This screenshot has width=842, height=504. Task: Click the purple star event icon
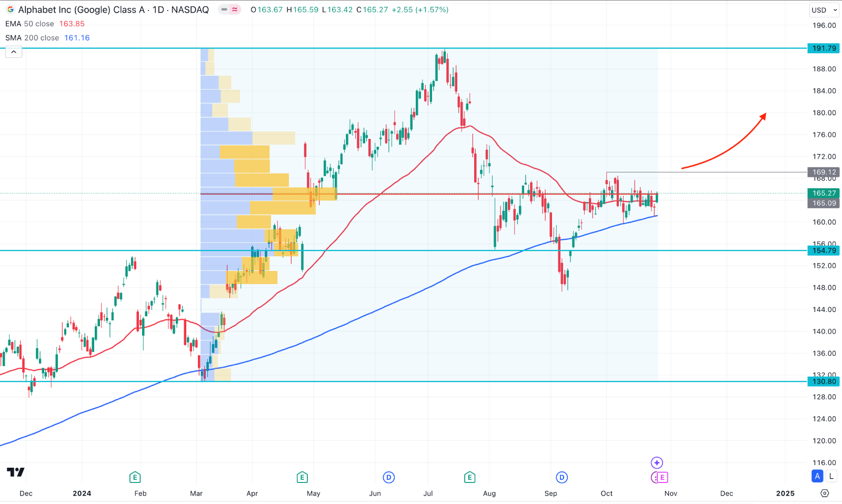[x=657, y=462]
